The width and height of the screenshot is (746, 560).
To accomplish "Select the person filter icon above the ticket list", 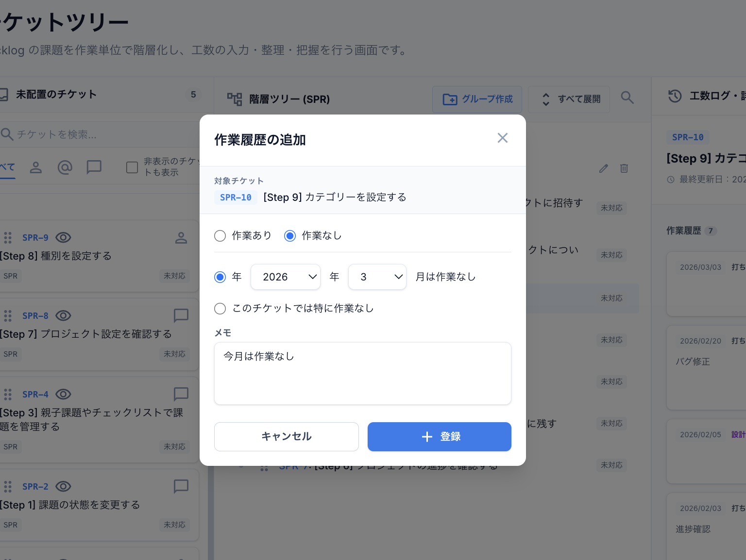I will pos(36,167).
